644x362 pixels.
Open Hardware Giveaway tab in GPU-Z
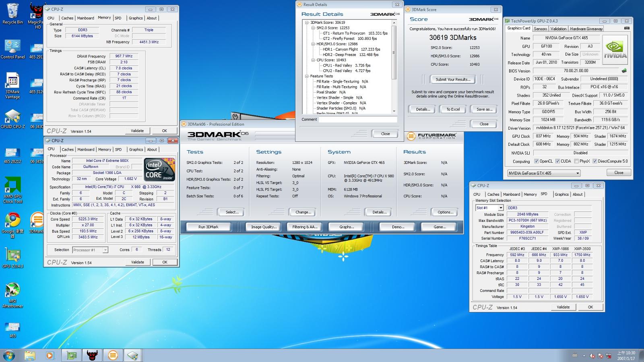click(x=586, y=29)
